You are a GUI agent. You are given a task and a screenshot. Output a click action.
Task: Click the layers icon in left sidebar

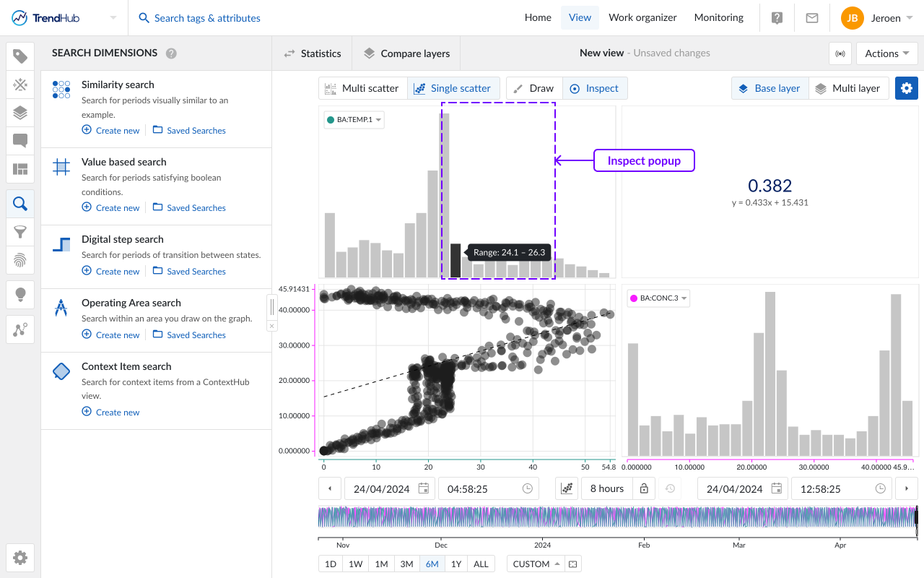[x=20, y=113]
